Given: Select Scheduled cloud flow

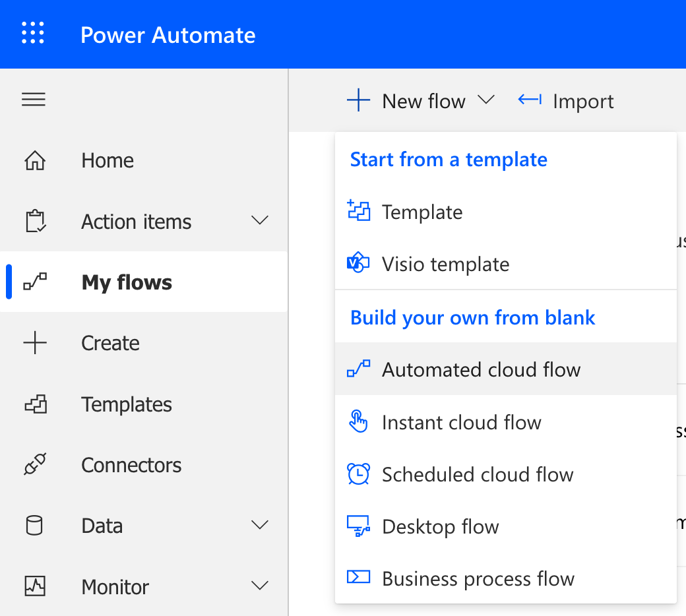Looking at the screenshot, I should pyautogui.click(x=506, y=474).
